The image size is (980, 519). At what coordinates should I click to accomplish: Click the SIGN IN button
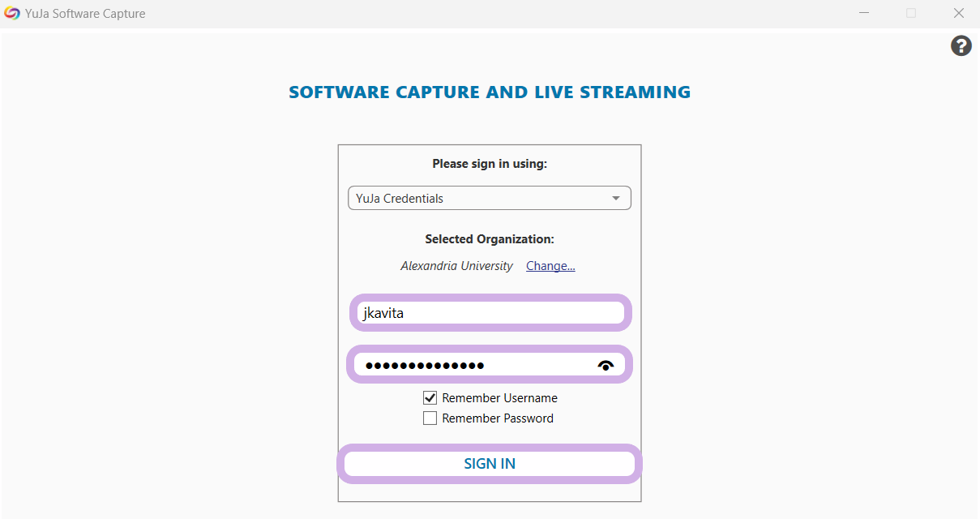(490, 464)
